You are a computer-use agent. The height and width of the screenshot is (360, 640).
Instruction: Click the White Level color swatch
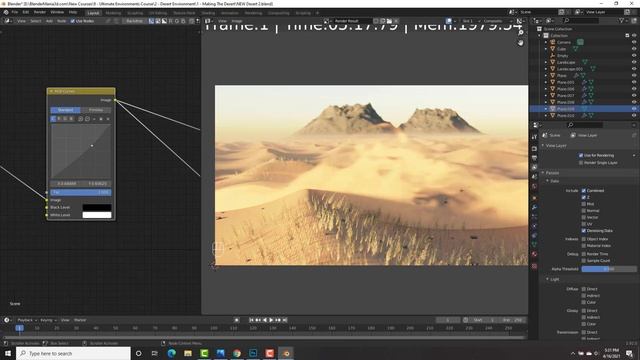click(97, 215)
